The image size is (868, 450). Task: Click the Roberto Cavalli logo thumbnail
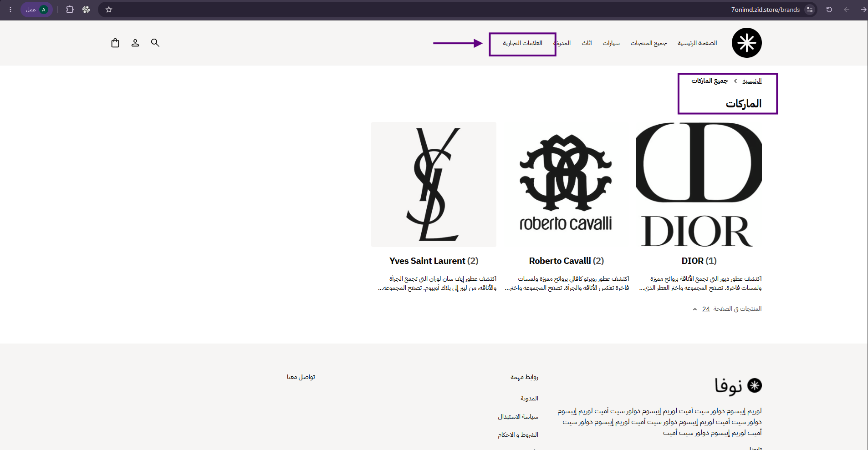tap(566, 184)
